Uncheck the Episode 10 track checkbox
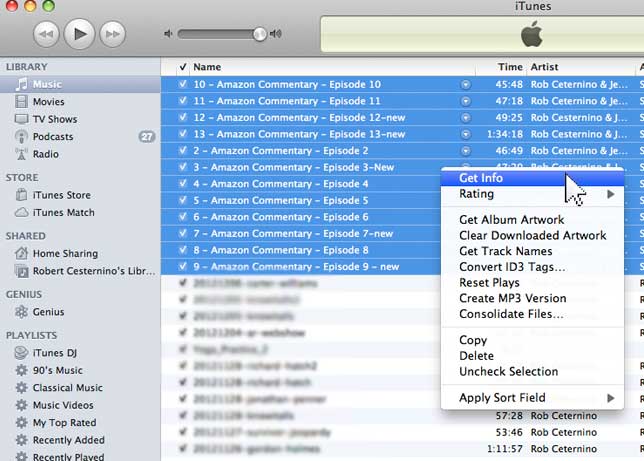The height and width of the screenshot is (461, 644). pyautogui.click(x=183, y=84)
